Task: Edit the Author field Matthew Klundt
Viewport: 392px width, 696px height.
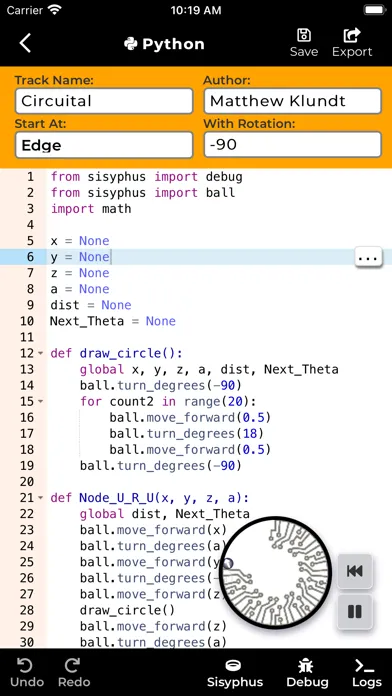Action: pyautogui.click(x=293, y=101)
